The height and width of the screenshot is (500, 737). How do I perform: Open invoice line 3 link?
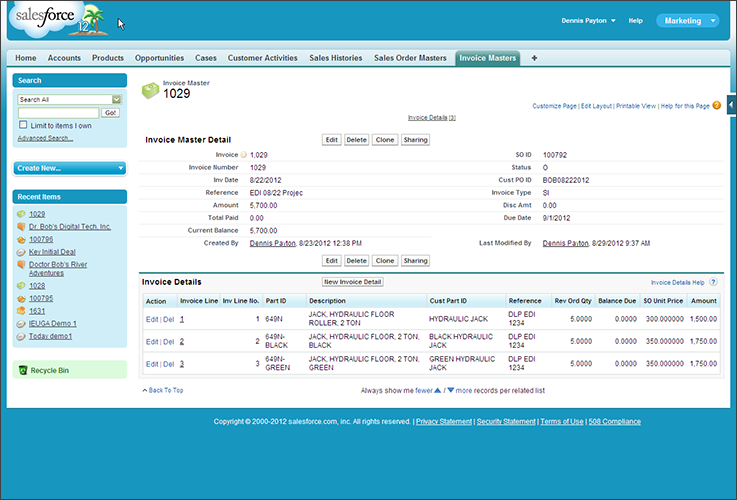pyautogui.click(x=182, y=364)
